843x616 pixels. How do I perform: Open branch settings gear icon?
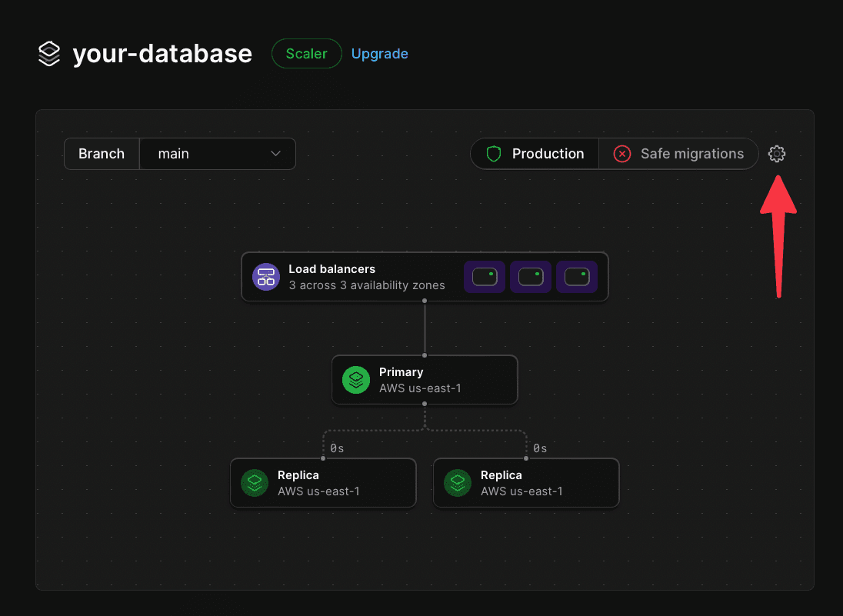click(x=776, y=154)
